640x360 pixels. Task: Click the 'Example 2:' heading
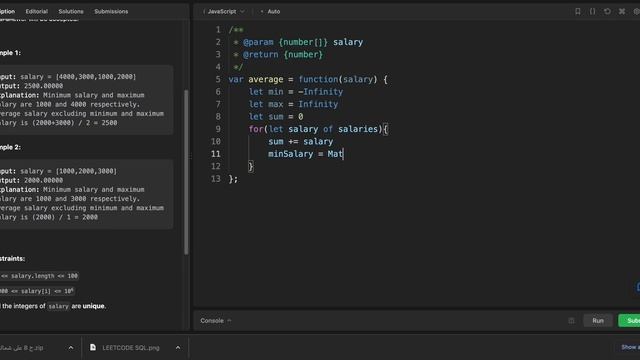(x=10, y=147)
